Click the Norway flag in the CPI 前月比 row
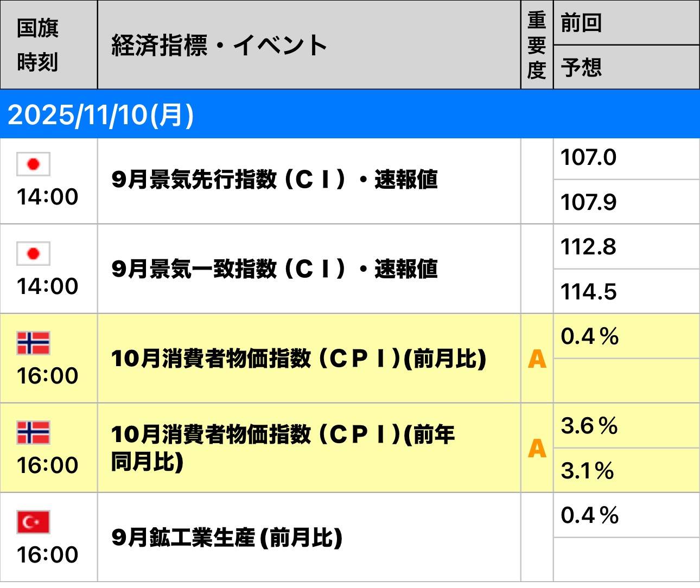 point(33,343)
